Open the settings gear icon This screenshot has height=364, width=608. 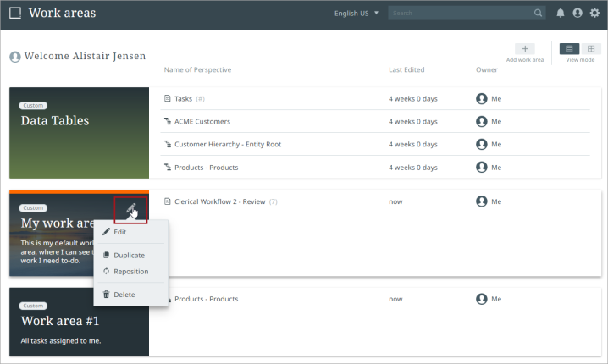tap(594, 14)
